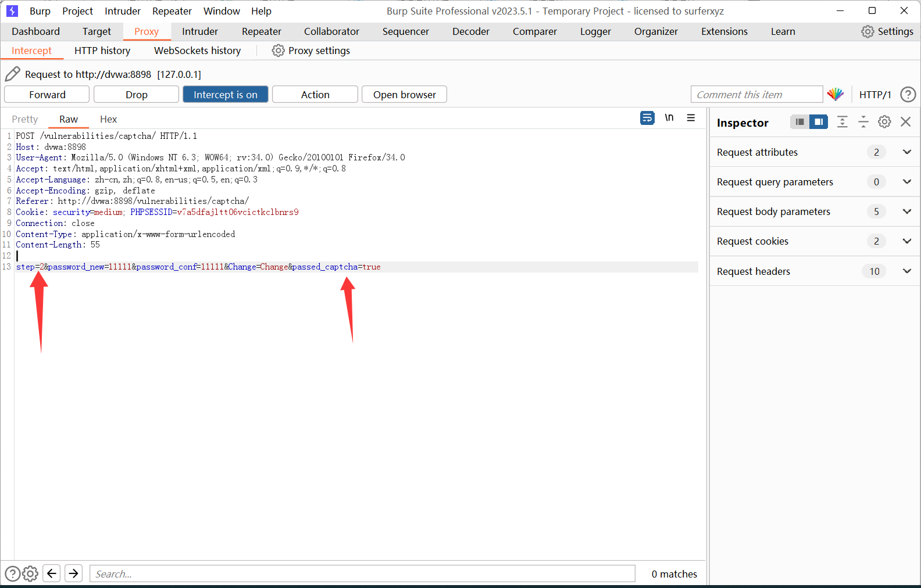Click the Comment this item field

757,94
